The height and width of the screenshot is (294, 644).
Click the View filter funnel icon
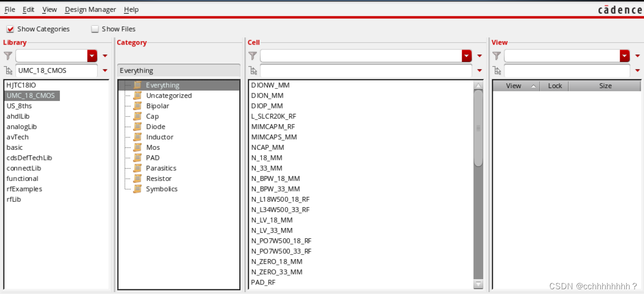pyautogui.click(x=497, y=56)
